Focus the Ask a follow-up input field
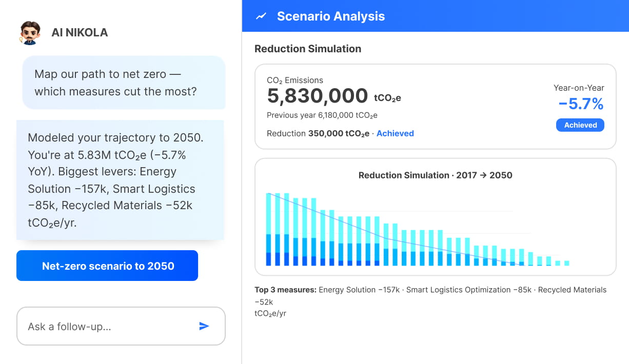 tap(121, 326)
